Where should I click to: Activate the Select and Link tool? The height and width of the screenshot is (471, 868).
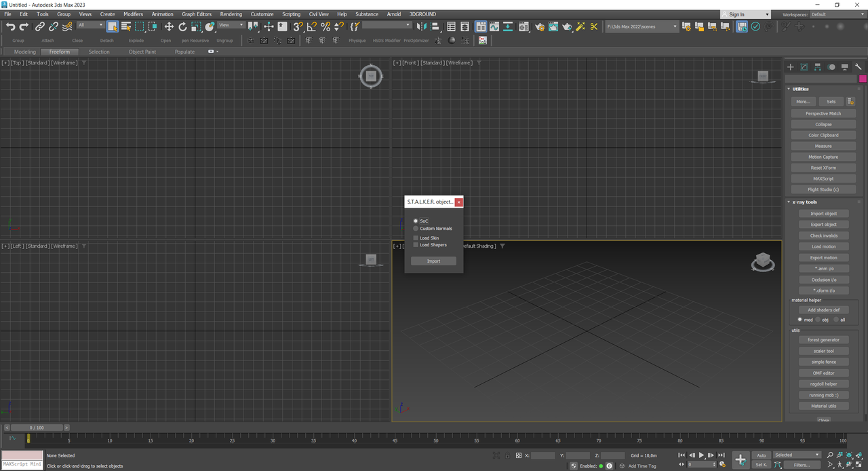point(40,26)
